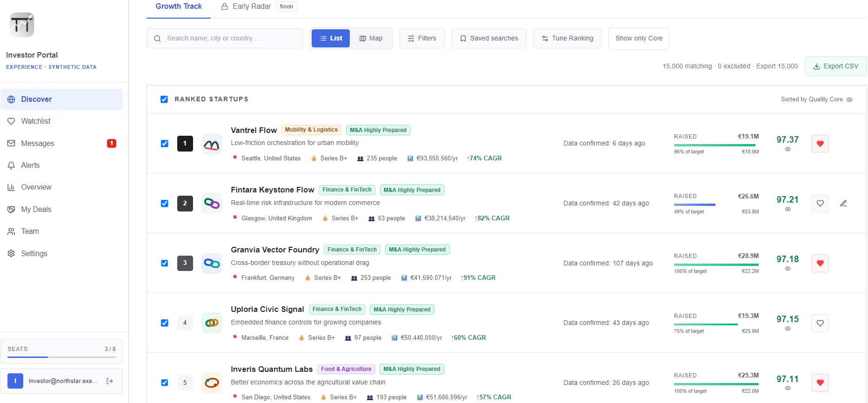Switch to the Growth Track tab
The height and width of the screenshot is (403, 868).
pos(179,7)
